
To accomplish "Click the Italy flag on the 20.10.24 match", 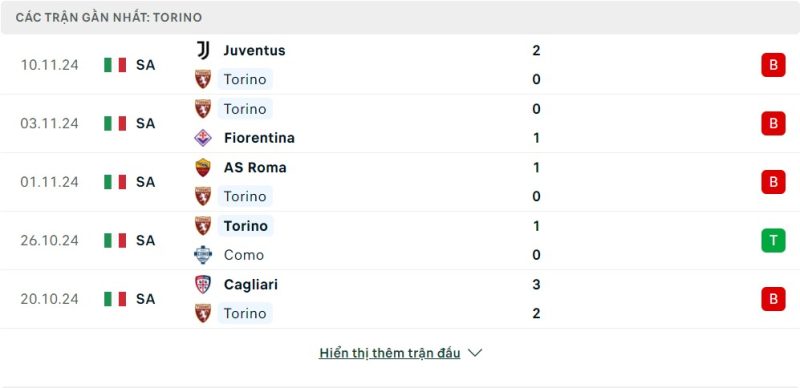I will click(115, 299).
